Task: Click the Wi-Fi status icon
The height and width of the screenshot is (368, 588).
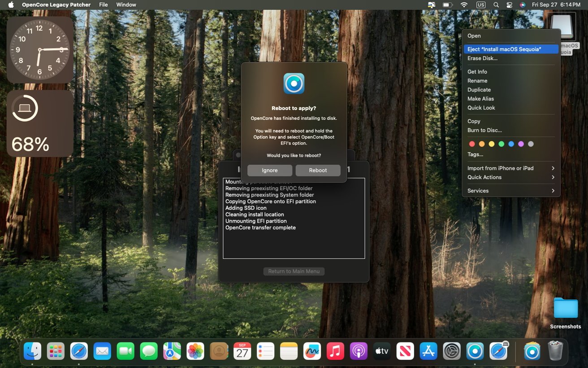Action: click(x=464, y=4)
